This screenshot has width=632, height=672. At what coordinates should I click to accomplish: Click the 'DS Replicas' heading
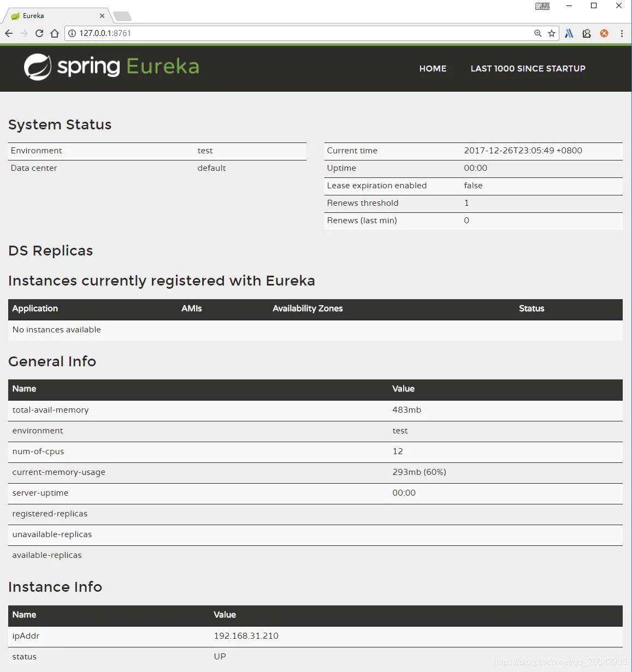click(x=50, y=251)
